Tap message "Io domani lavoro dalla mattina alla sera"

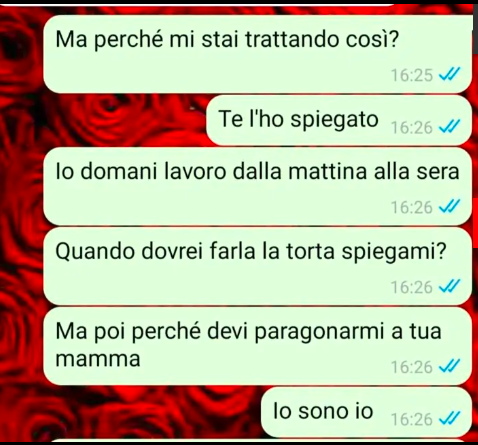tap(258, 187)
